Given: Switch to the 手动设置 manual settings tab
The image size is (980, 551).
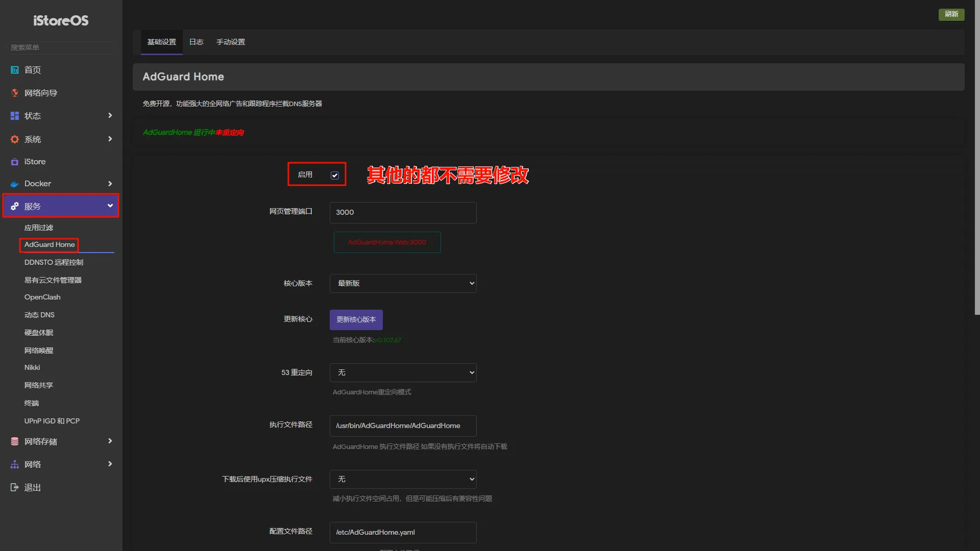Looking at the screenshot, I should tap(230, 42).
